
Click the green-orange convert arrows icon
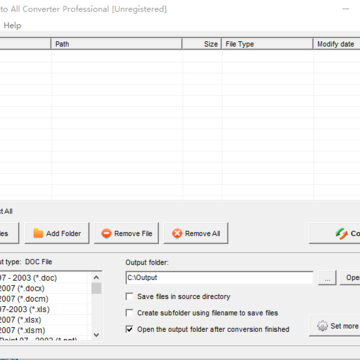[x=342, y=234]
